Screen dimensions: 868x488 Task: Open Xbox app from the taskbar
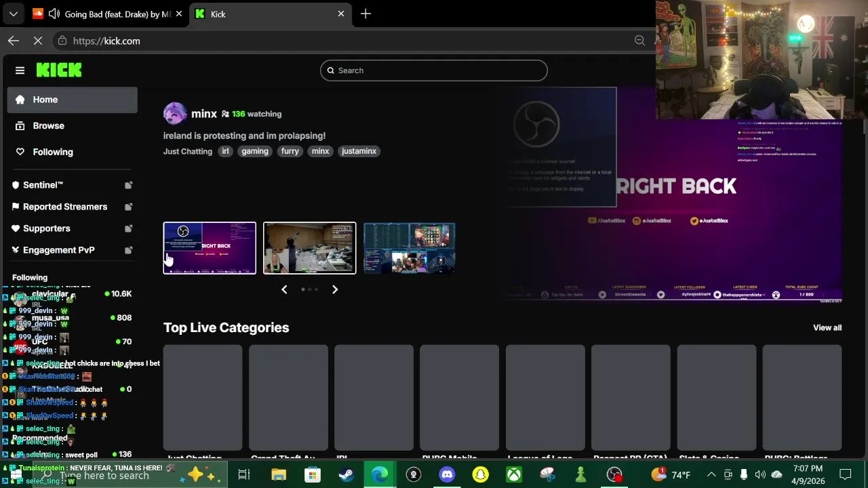point(514,474)
